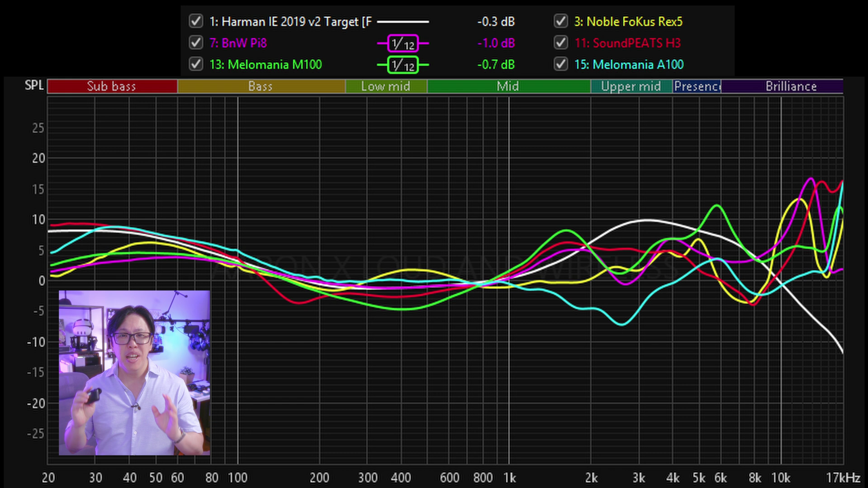Select the '11: SoundPEATS H3' legend label

pyautogui.click(x=627, y=43)
